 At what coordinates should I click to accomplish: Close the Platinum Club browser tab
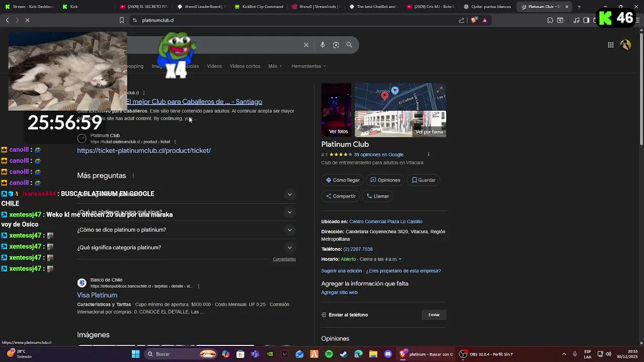[567, 7]
